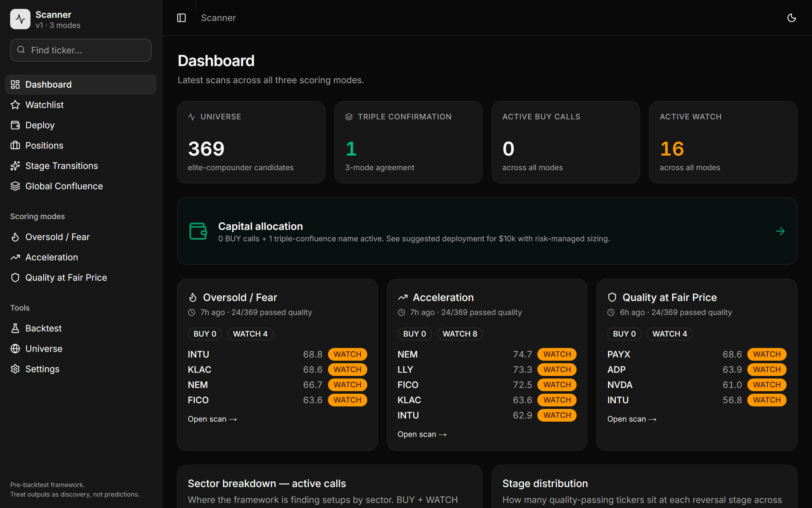812x508 pixels.
Task: Open scan link in Quality at Fair Price card
Action: 632,419
